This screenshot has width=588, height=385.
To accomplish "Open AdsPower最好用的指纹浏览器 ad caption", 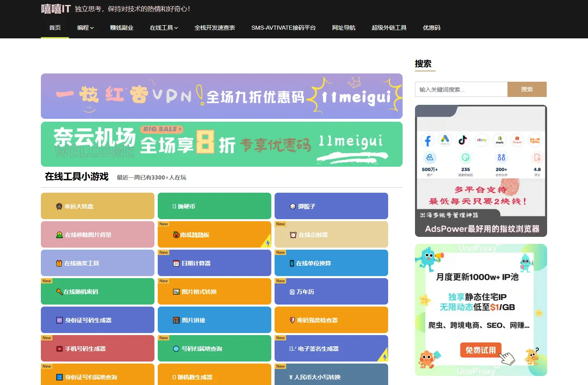I will coord(482,229).
